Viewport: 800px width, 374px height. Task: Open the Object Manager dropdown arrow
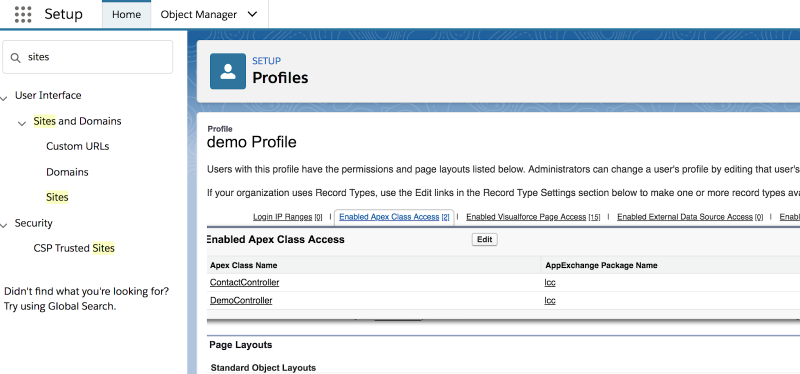[x=252, y=14]
